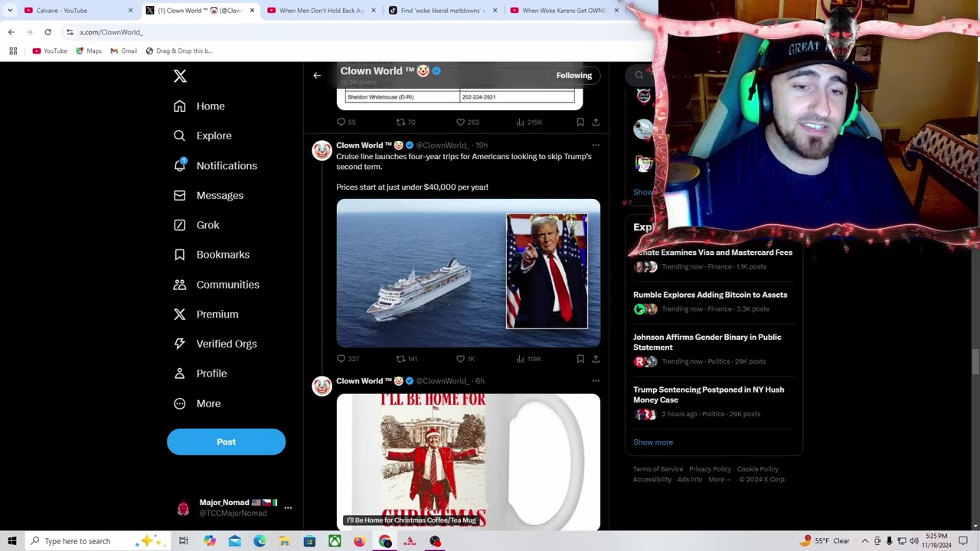The image size is (980, 551).
Task: Click the blue Post button
Action: [226, 442]
